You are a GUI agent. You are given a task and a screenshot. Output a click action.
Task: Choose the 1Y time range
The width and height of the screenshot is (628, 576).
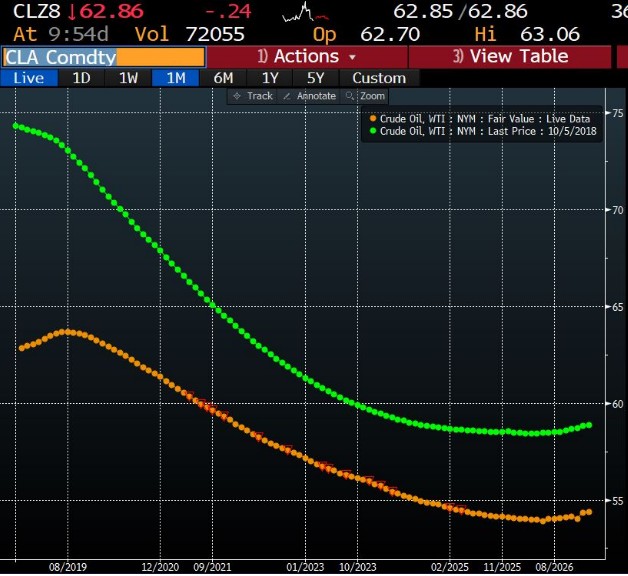point(270,78)
